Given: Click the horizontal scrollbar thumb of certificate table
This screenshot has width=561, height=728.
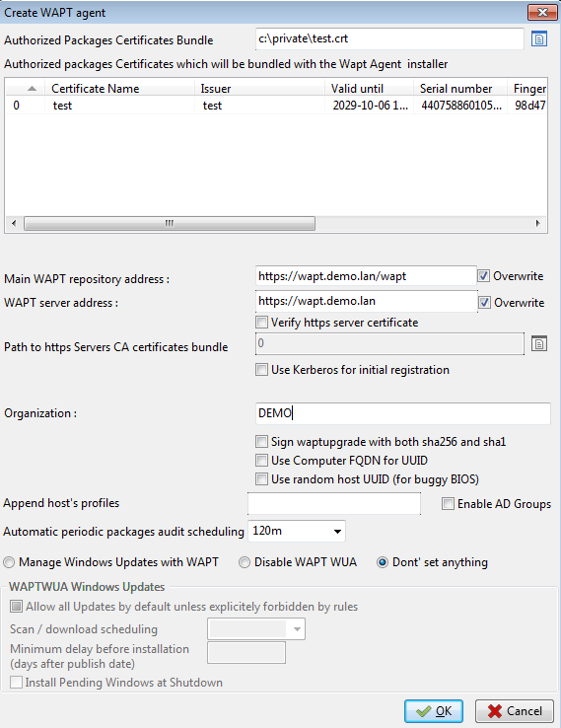Looking at the screenshot, I should click(170, 223).
